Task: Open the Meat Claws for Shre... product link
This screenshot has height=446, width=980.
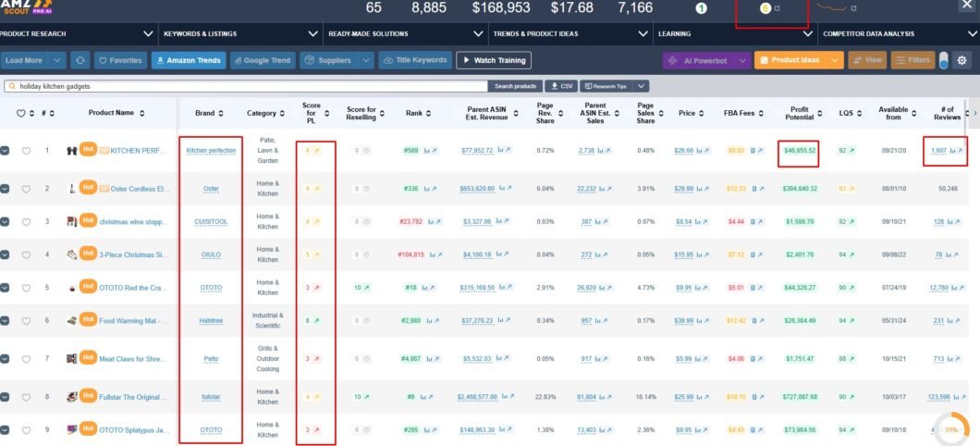Action: tap(132, 359)
